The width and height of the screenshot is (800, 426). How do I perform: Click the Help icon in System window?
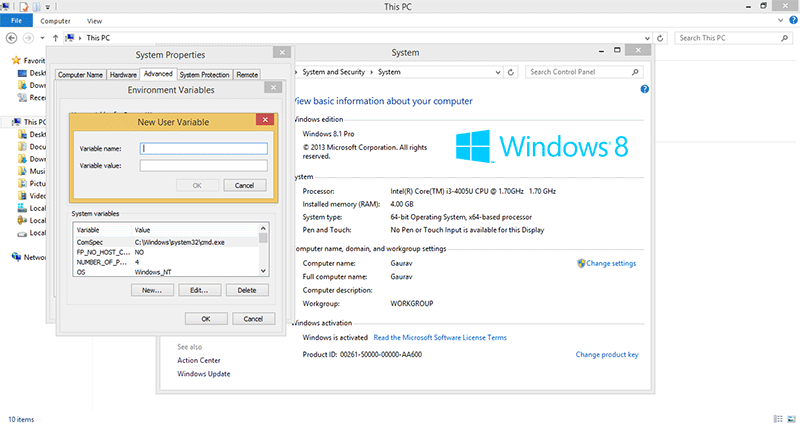[644, 89]
